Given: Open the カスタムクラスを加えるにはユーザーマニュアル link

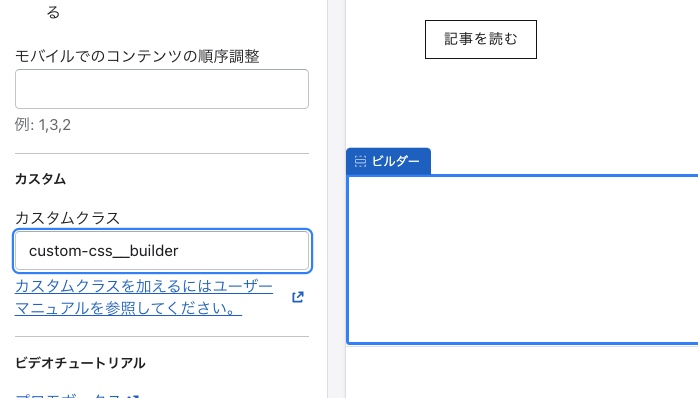Looking at the screenshot, I should 144,297.
